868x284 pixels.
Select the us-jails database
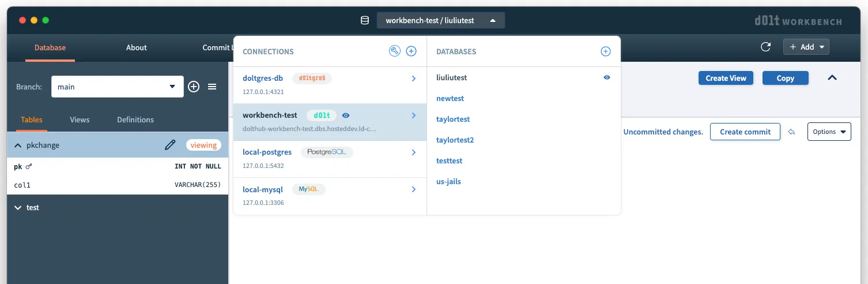(448, 181)
